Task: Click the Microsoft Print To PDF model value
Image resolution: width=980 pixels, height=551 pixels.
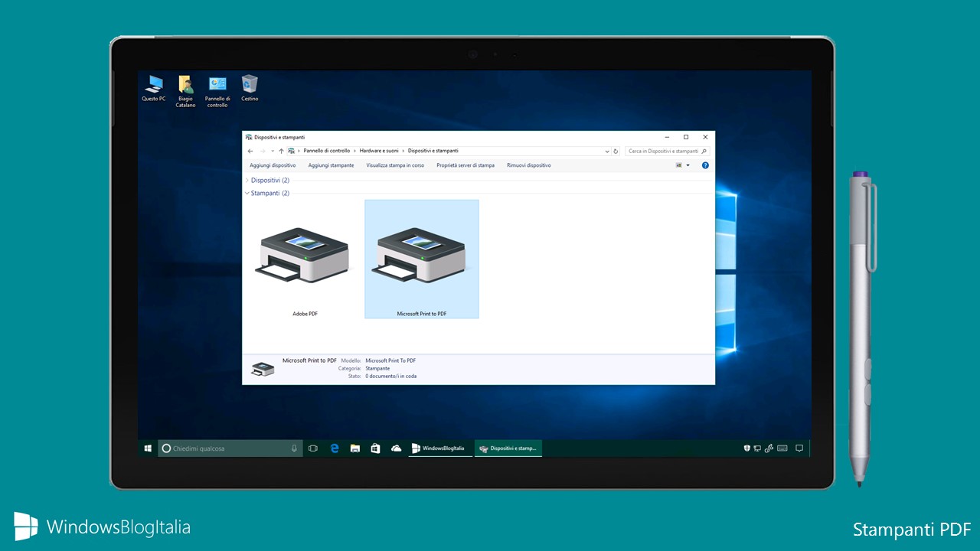Action: (390, 360)
